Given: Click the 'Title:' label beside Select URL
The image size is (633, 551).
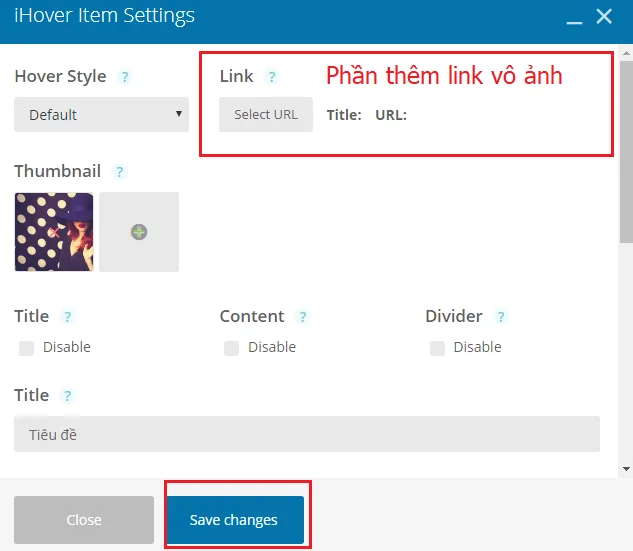Looking at the screenshot, I should pyautogui.click(x=344, y=115).
